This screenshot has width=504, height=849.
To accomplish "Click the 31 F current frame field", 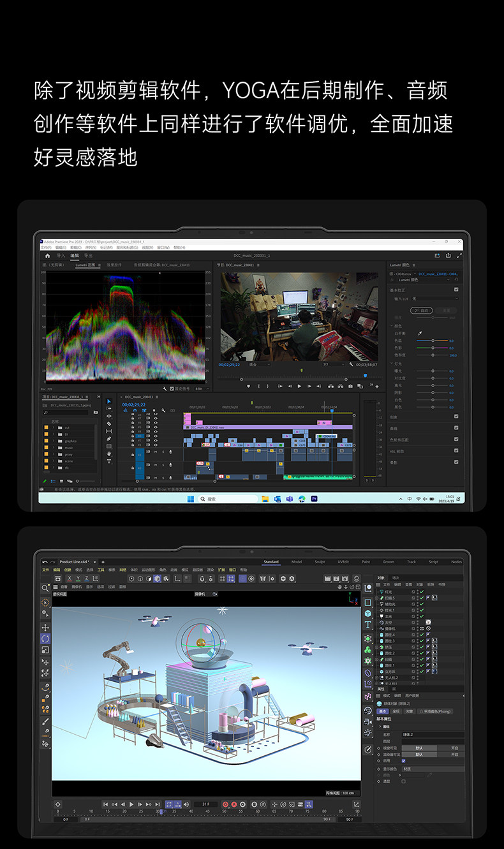I will pyautogui.click(x=205, y=804).
